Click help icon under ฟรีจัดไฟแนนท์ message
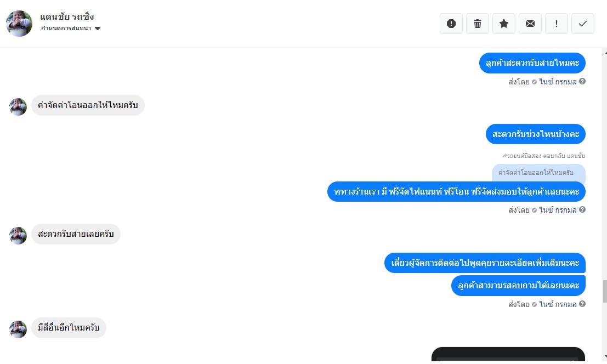607x364 pixels. click(582, 209)
